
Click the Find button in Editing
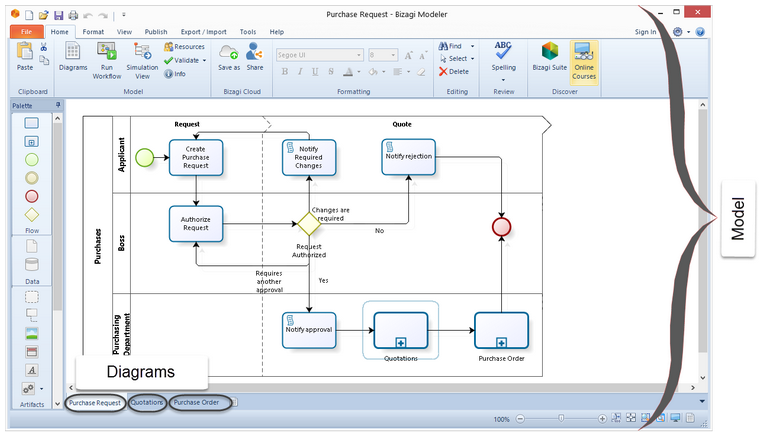pos(450,46)
